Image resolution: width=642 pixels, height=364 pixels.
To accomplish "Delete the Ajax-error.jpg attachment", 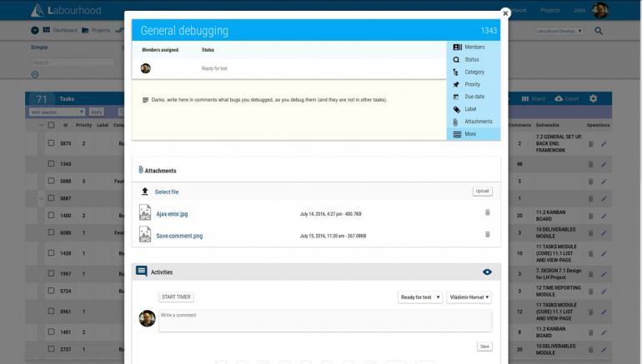I will pyautogui.click(x=487, y=212).
